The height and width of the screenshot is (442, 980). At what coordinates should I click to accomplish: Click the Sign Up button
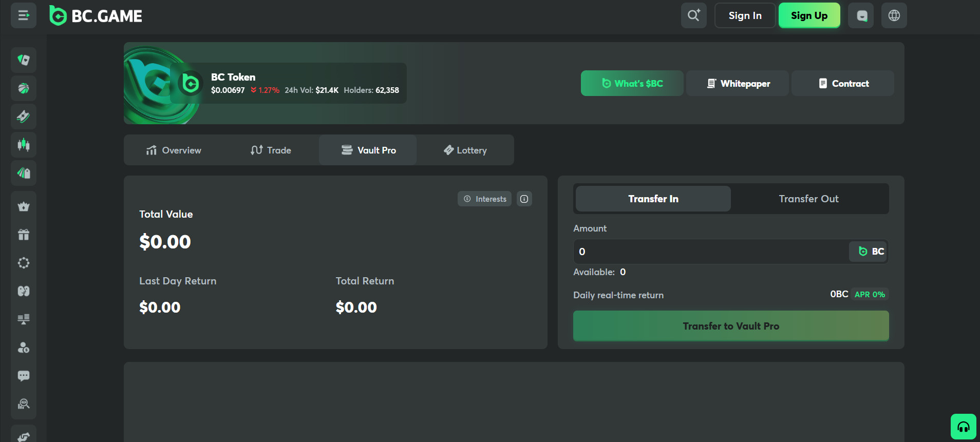click(x=809, y=15)
